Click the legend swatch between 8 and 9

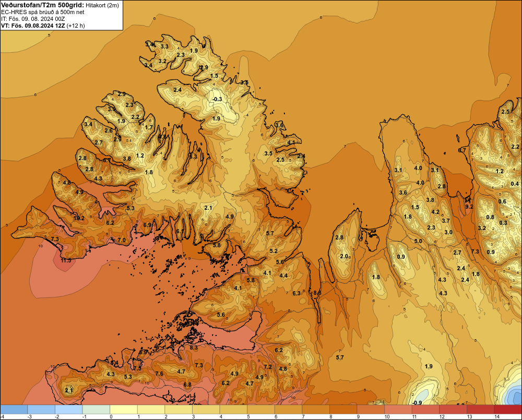click(x=343, y=410)
